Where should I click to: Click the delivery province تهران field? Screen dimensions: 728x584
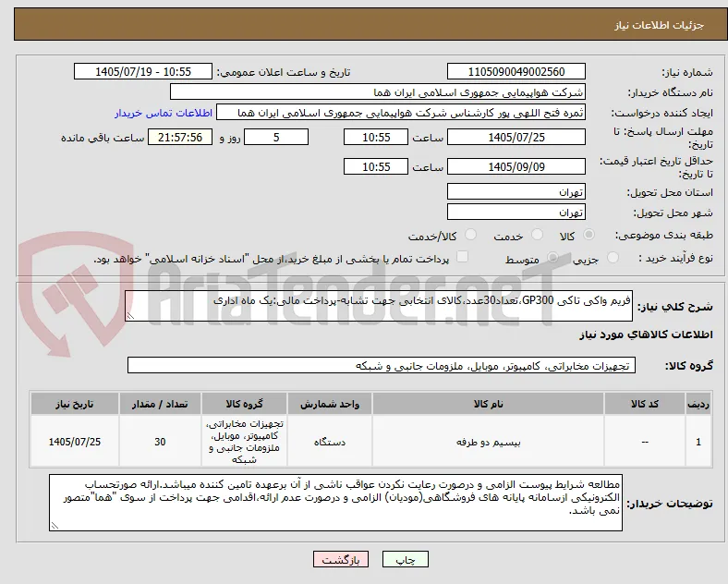(x=516, y=191)
